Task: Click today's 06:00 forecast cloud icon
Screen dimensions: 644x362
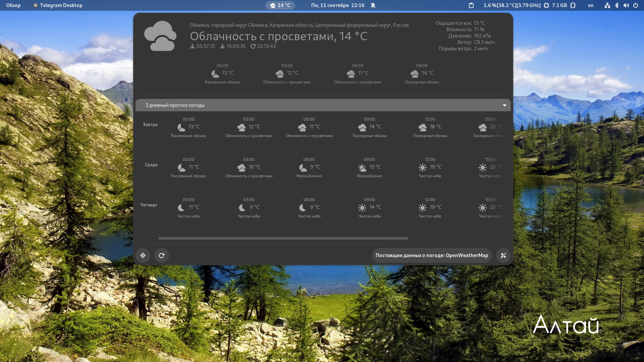Action: (351, 74)
